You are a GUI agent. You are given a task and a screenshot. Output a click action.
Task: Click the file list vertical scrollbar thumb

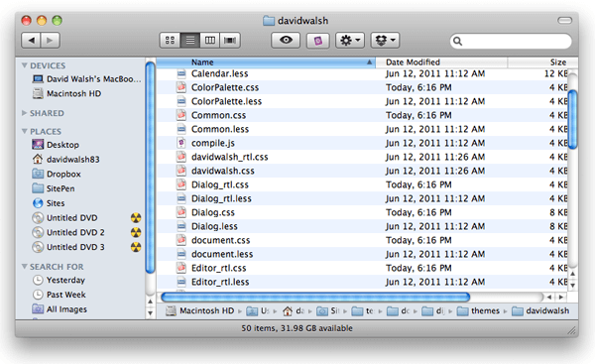[x=572, y=119]
